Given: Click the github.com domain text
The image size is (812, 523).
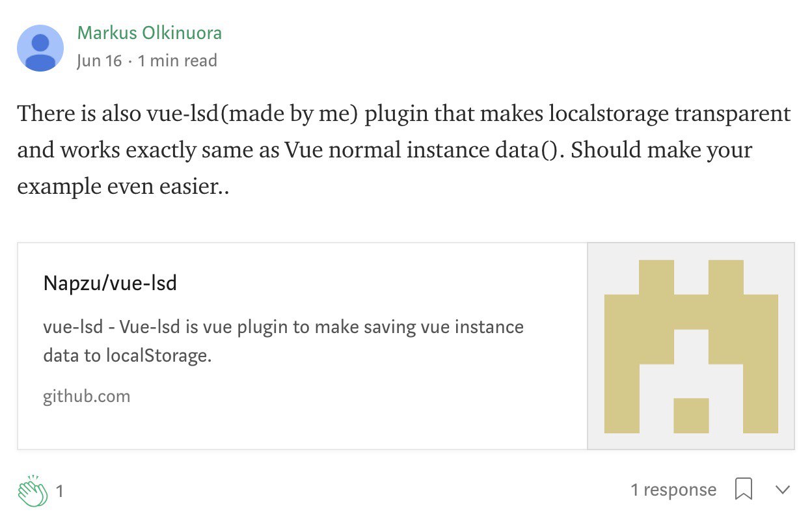Looking at the screenshot, I should (x=87, y=396).
